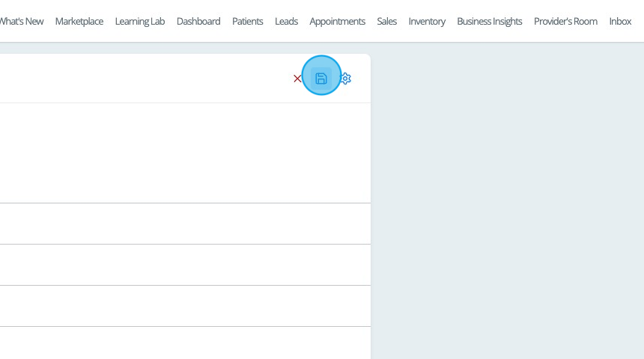Open Inventory from the top menu
644x359 pixels.
427,22
